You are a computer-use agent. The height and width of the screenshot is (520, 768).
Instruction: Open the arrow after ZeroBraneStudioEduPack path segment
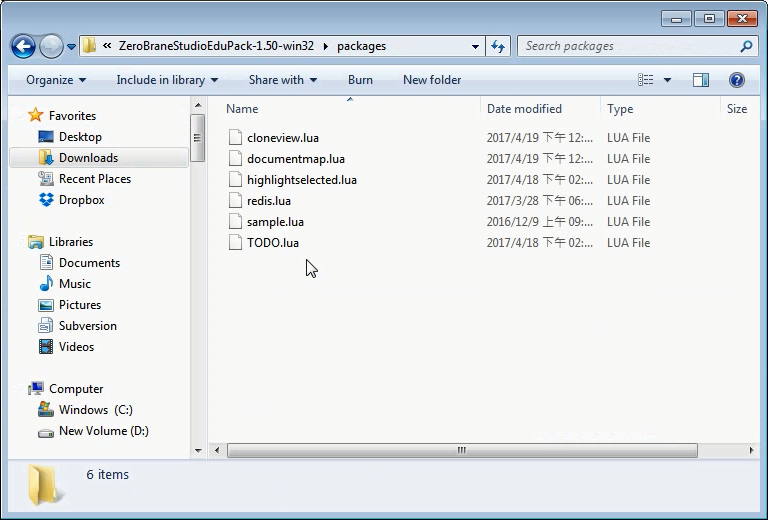point(326,47)
